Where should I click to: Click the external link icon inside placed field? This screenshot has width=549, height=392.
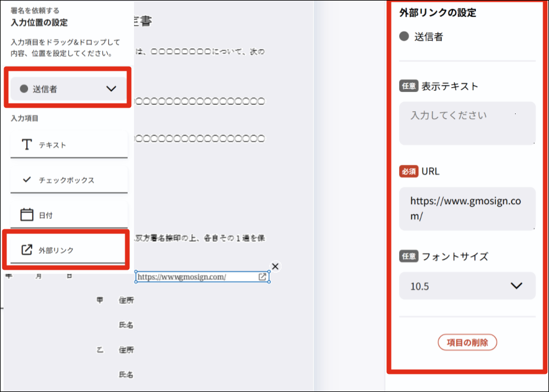coord(262,277)
